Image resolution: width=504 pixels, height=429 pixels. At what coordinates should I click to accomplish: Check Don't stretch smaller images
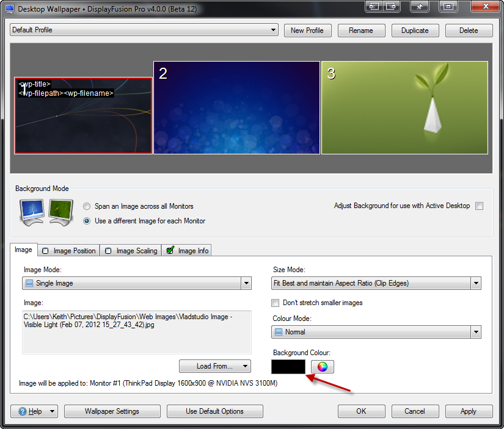click(276, 303)
